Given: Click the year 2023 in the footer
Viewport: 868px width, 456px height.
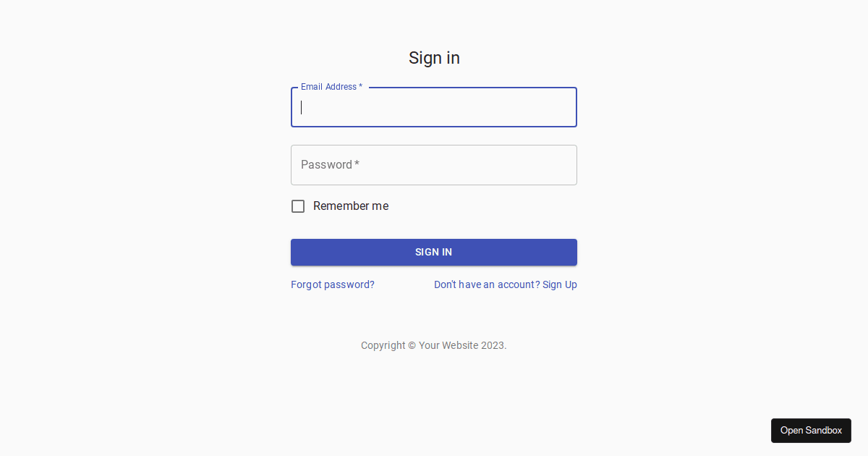Looking at the screenshot, I should [x=493, y=345].
